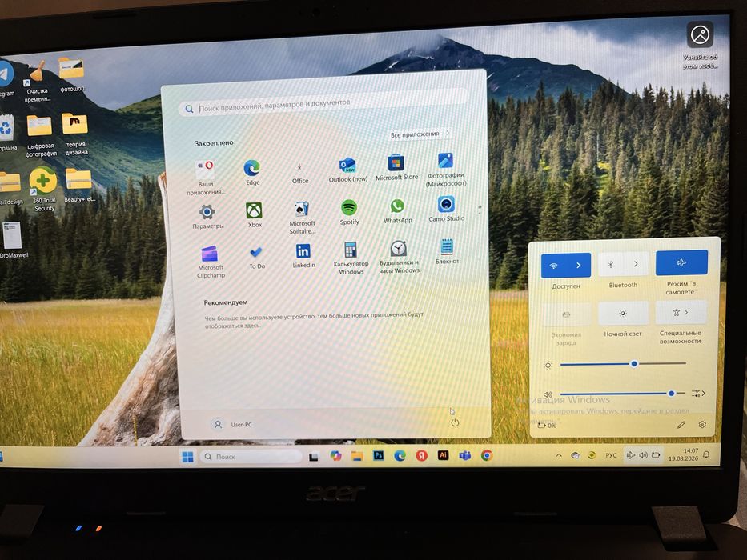Open network, sound, battery tray group
The height and width of the screenshot is (560, 747).
point(643,454)
